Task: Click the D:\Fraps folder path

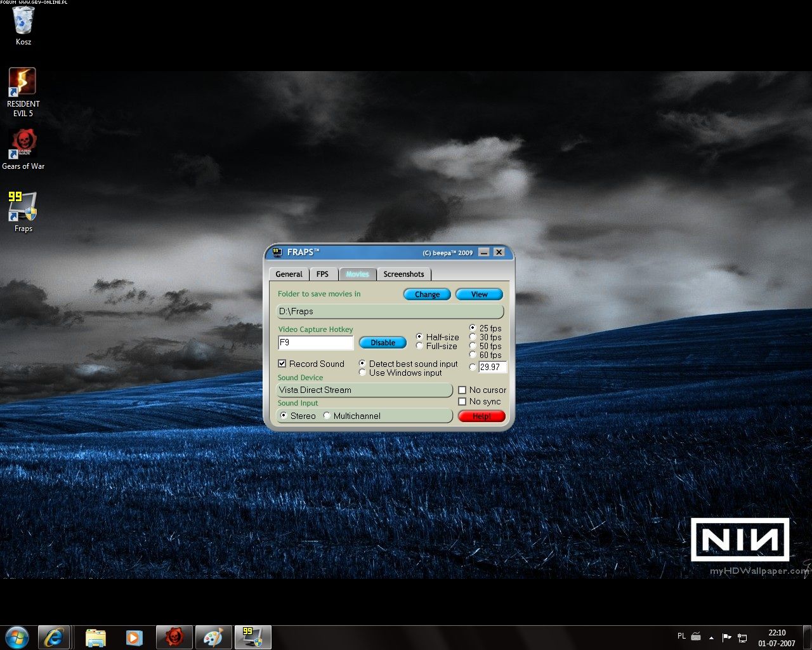Action: (x=390, y=312)
